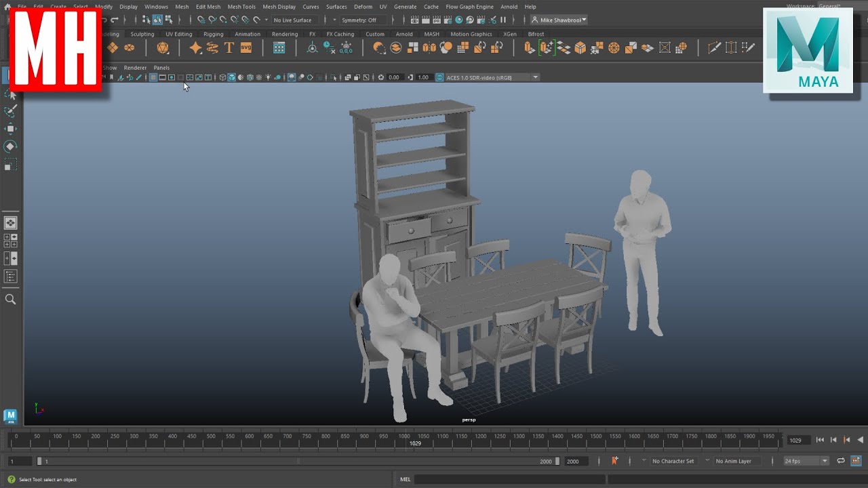Open the search magnifier icon in sidebar

point(11,299)
